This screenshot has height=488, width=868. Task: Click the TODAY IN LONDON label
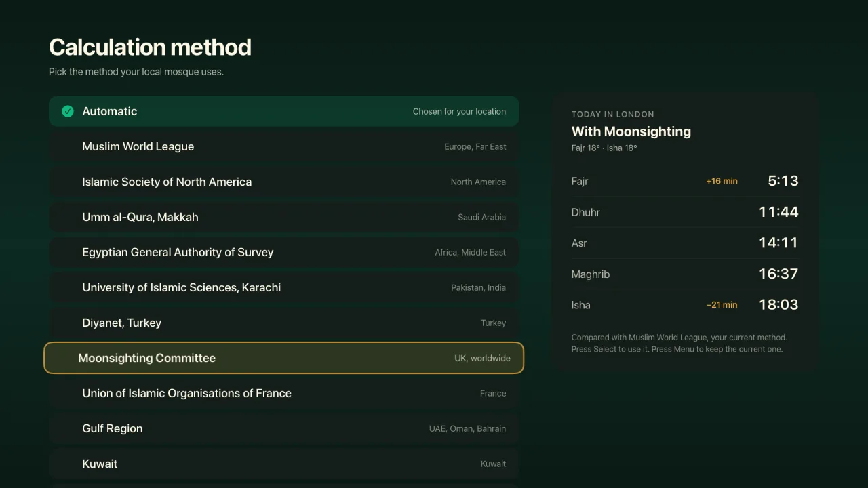point(613,114)
